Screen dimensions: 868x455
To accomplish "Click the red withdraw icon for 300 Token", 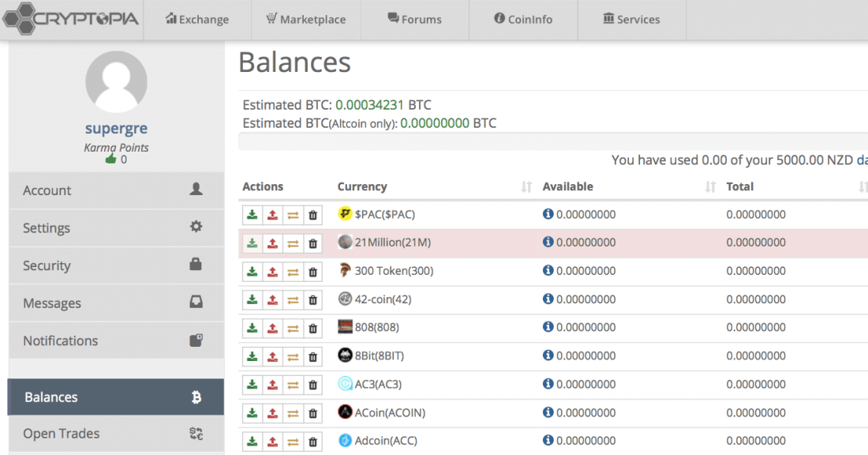I will (x=272, y=272).
